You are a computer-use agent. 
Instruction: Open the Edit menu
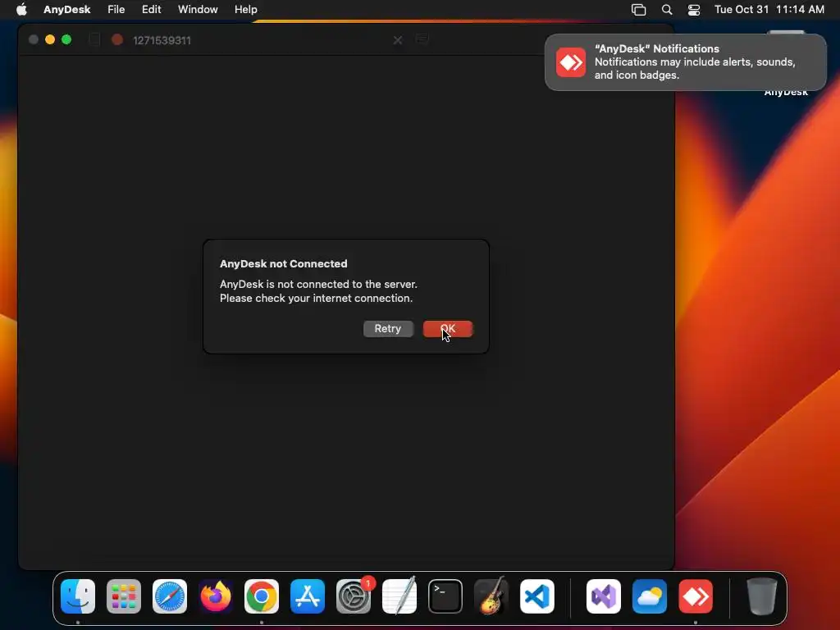[x=152, y=10]
